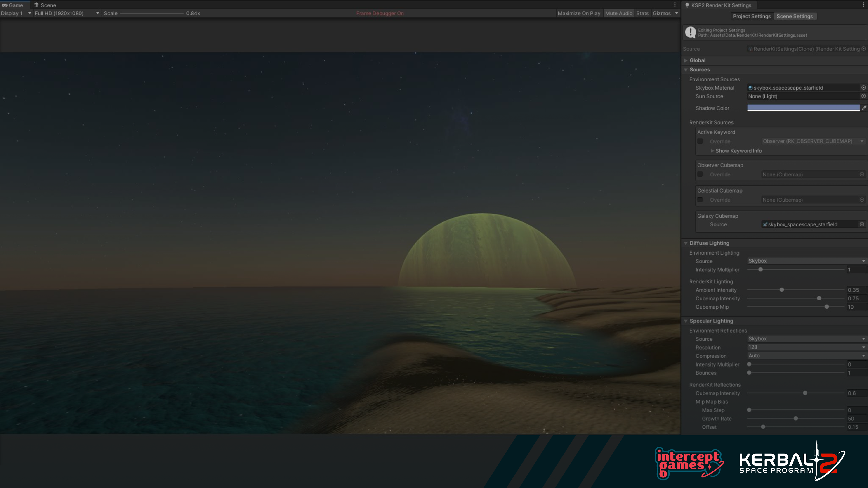Open Environment Reflections Source dropdown

click(807, 339)
